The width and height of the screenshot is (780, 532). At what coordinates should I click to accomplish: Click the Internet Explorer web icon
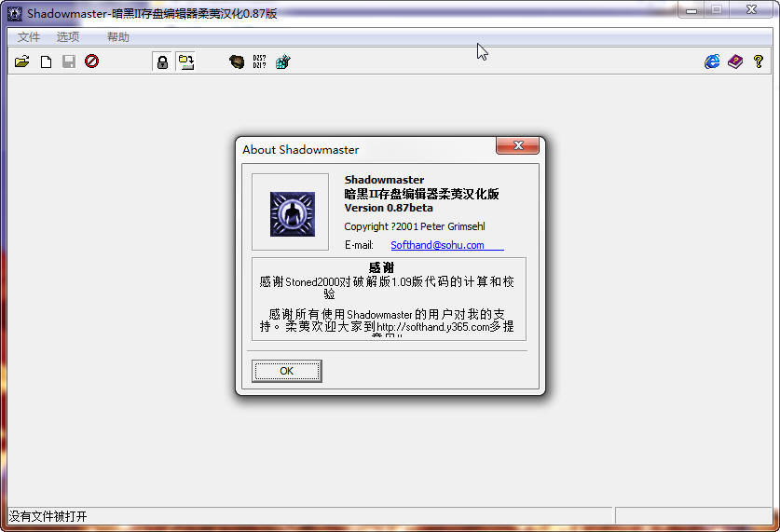[712, 61]
